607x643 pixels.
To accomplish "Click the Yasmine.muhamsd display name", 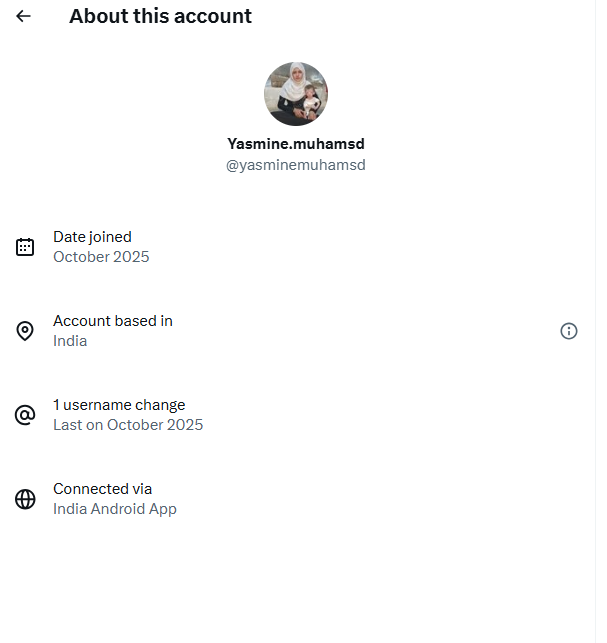I will (x=296, y=143).
